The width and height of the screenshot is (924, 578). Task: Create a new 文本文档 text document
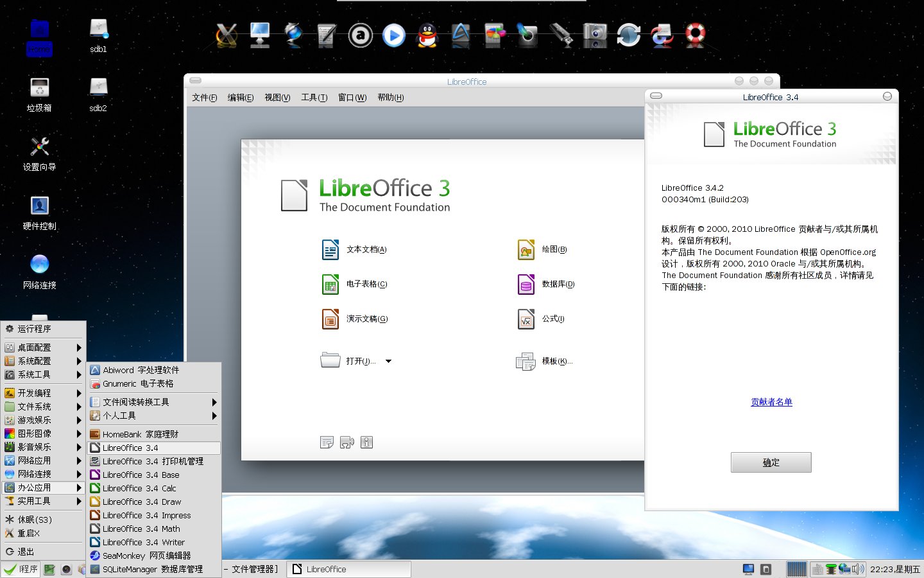(x=354, y=249)
